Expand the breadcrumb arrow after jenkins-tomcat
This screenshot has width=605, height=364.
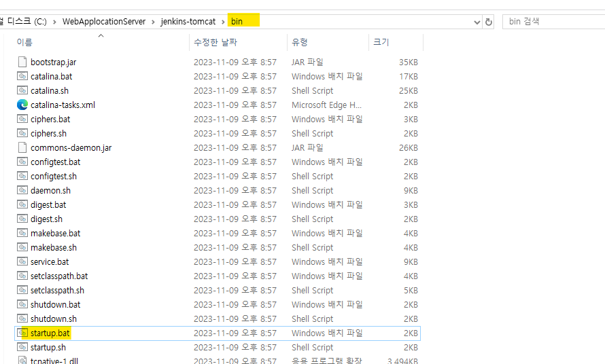click(x=223, y=22)
